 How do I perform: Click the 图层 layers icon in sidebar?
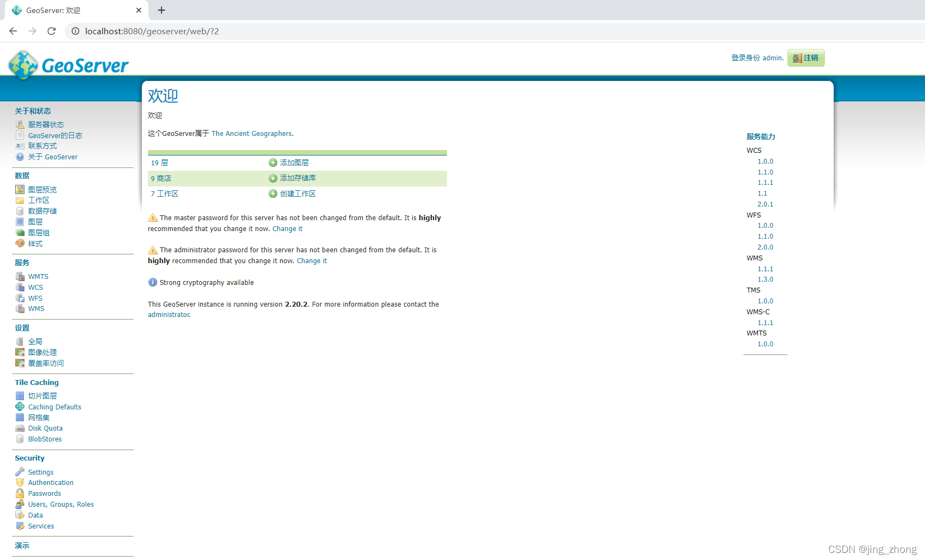(x=20, y=222)
